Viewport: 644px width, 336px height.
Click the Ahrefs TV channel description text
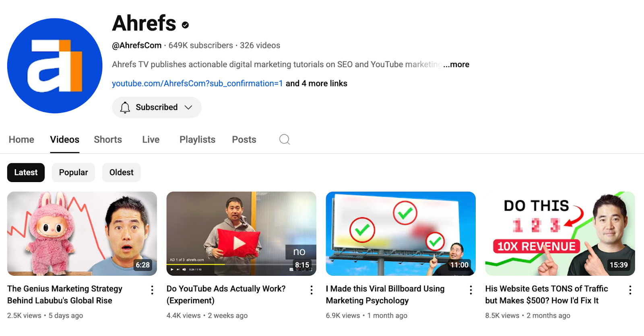[277, 64]
